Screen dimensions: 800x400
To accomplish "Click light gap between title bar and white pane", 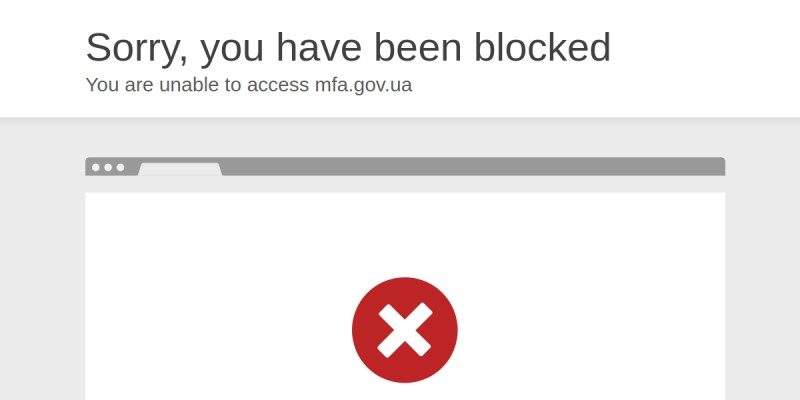I will pos(405,184).
